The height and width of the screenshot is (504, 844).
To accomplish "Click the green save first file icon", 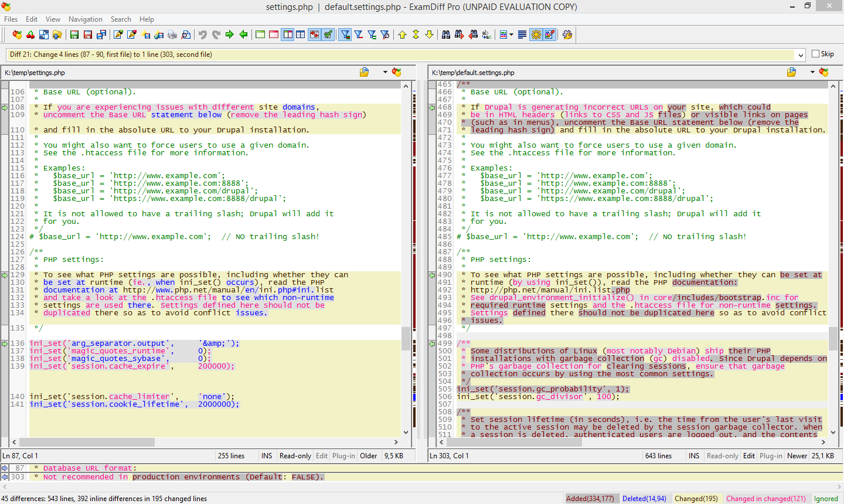I will (x=74, y=35).
